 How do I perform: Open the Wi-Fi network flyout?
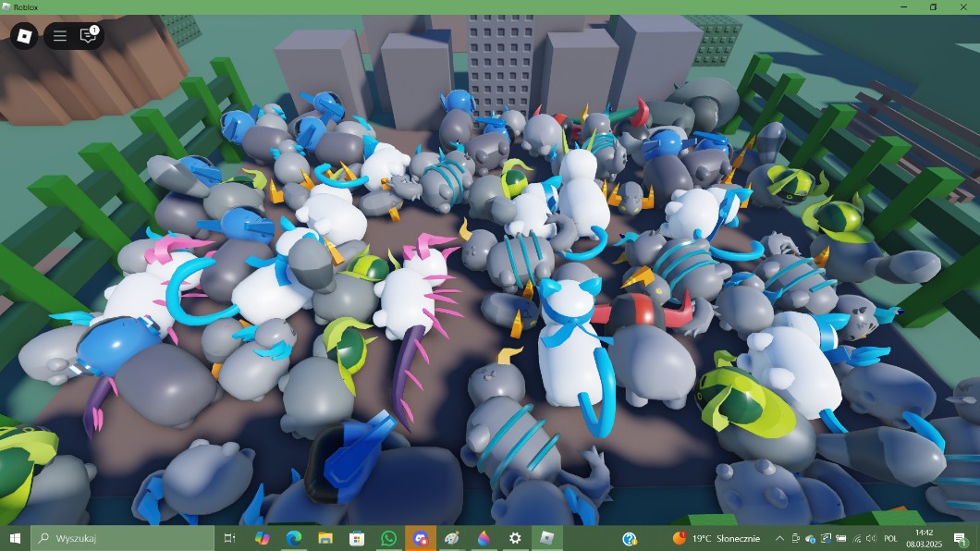[x=856, y=538]
